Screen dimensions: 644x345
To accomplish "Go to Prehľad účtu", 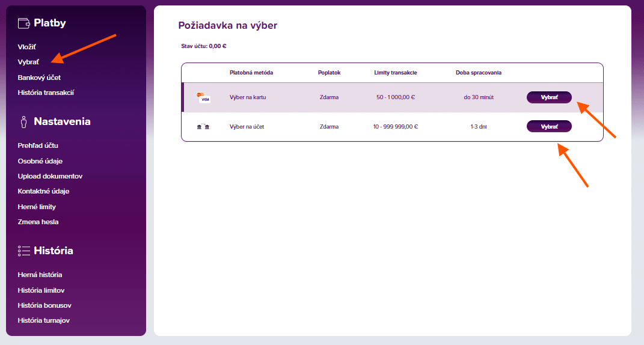I will tap(38, 145).
